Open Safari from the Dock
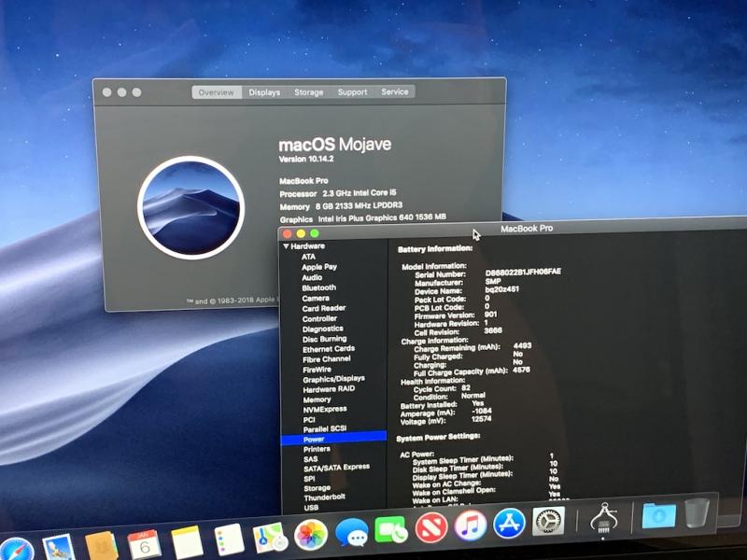Screen dimensions: 747x560 point(16,551)
